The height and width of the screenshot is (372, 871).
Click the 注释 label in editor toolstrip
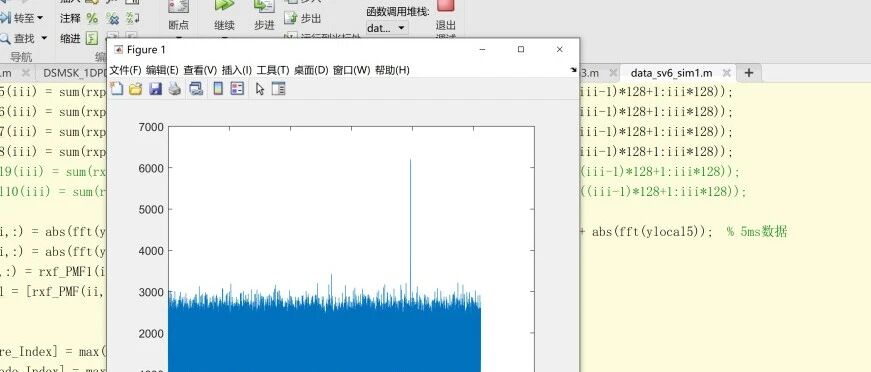click(71, 18)
